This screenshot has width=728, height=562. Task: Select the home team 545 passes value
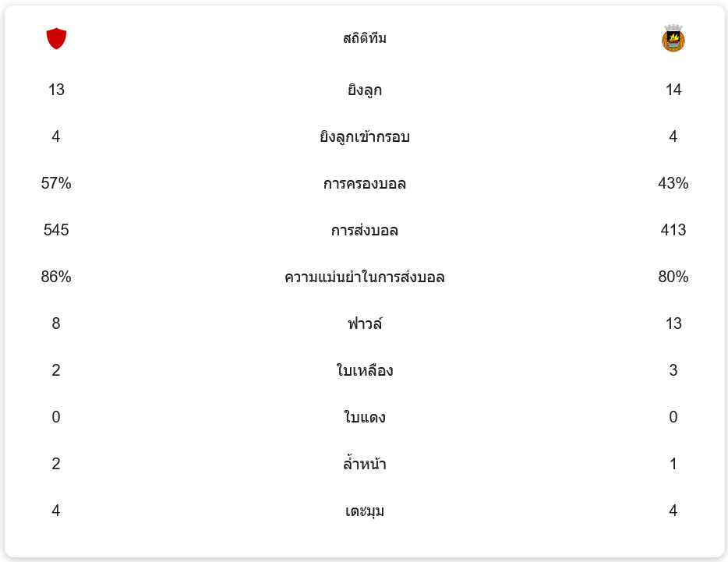click(x=56, y=230)
